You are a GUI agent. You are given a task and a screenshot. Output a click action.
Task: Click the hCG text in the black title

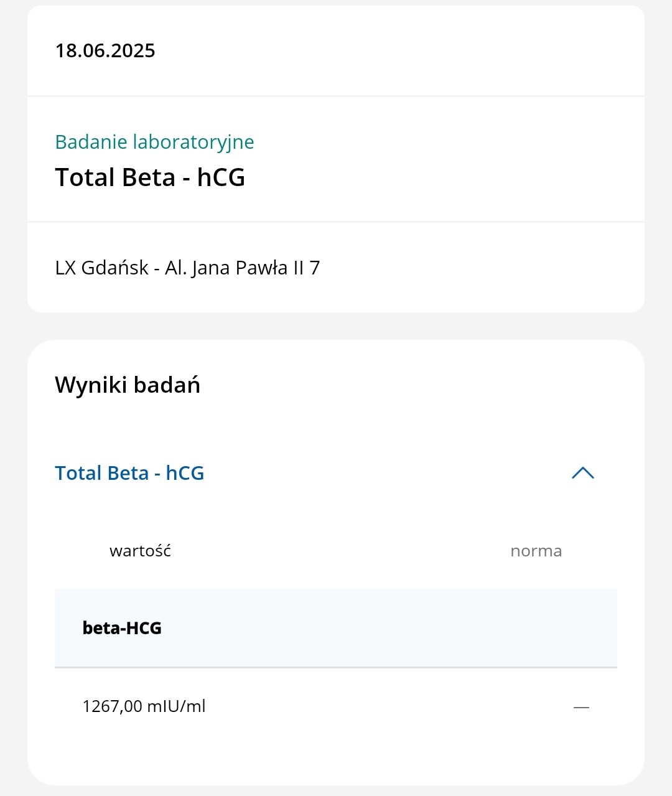click(221, 177)
